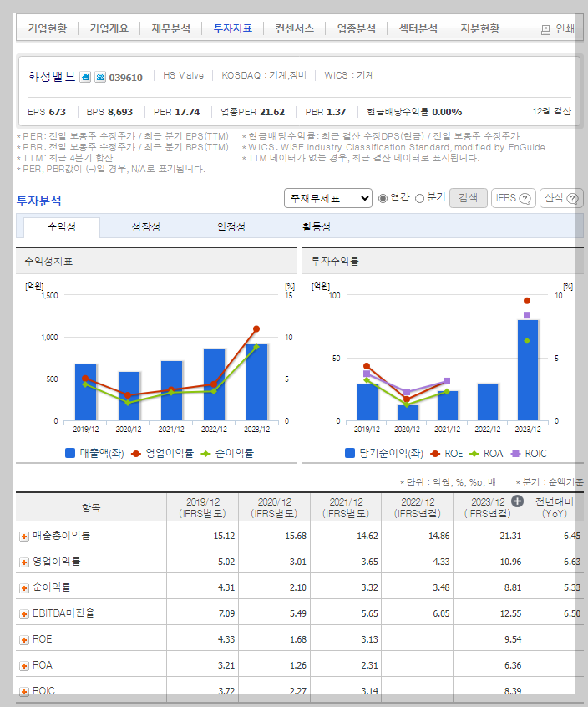Toggle ROIC legend marker in 투자수익률 chart
Screen dimensions: 588x707
tap(515, 454)
